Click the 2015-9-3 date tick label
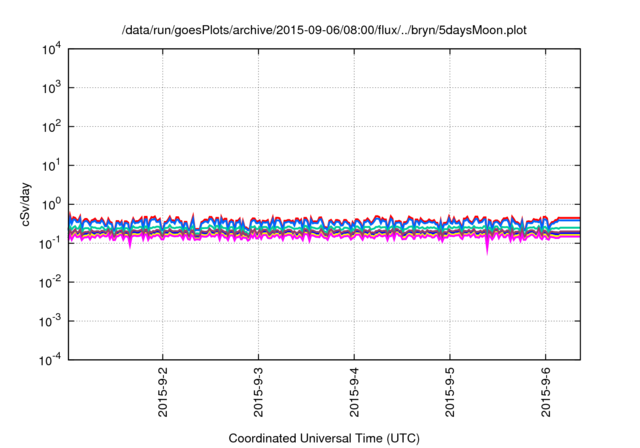Screen dimensions: 640x448 pyautogui.click(x=258, y=392)
